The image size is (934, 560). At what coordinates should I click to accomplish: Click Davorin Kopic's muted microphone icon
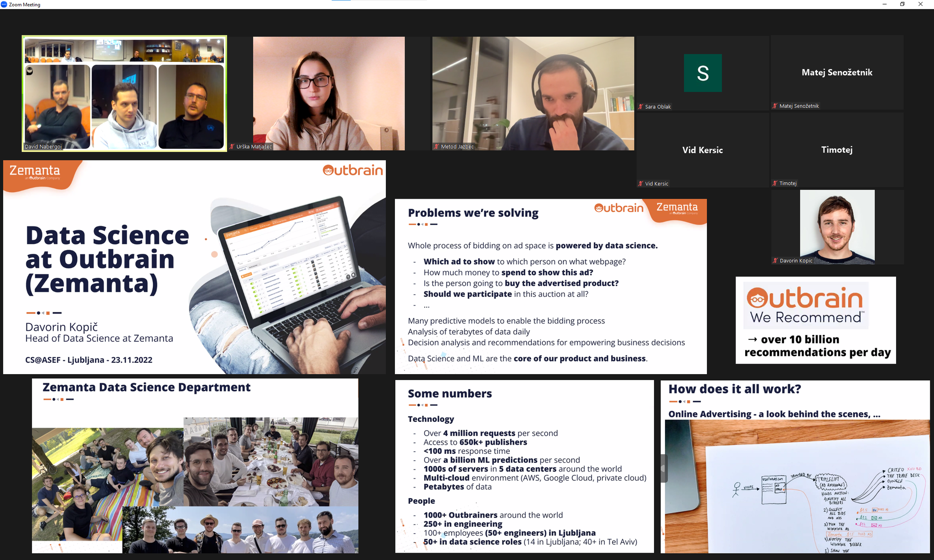point(775,261)
